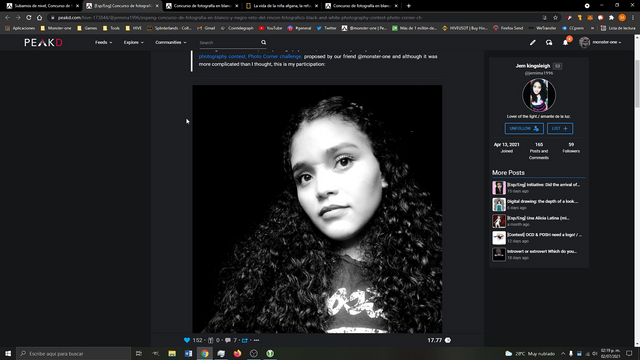
Task: Click the Hive payout icon beside 17.77
Action: (x=448, y=340)
